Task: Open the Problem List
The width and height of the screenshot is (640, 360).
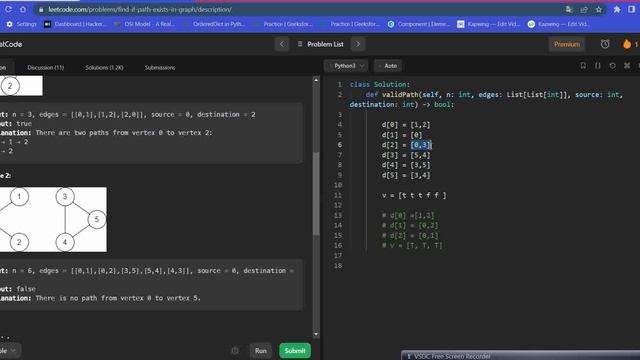Action: pyautogui.click(x=321, y=44)
